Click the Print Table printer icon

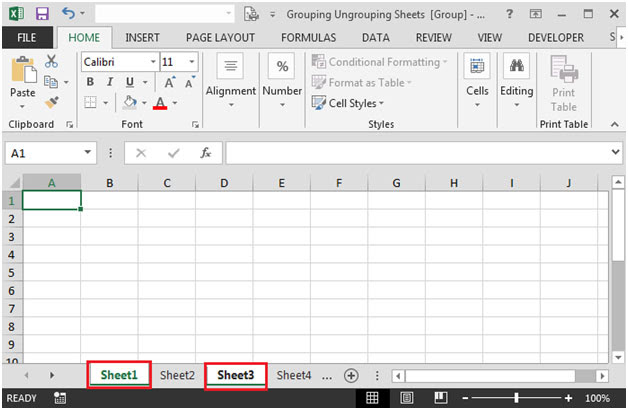point(564,69)
